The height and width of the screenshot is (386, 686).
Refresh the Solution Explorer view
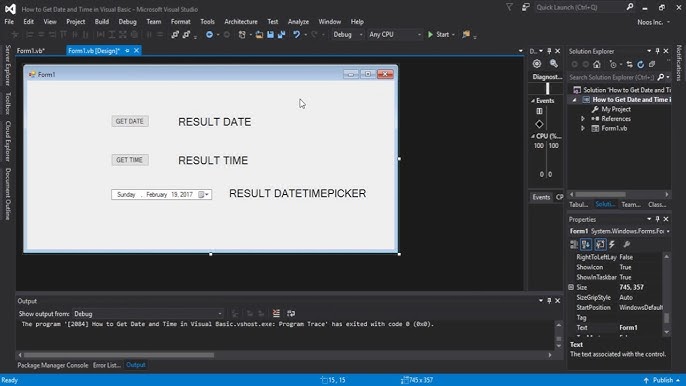coord(640,64)
